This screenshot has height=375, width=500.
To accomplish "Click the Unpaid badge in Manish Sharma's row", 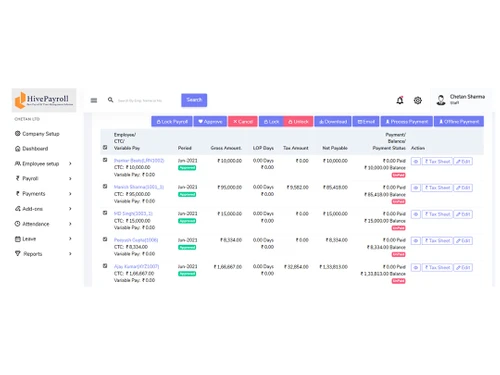I will tap(398, 201).
